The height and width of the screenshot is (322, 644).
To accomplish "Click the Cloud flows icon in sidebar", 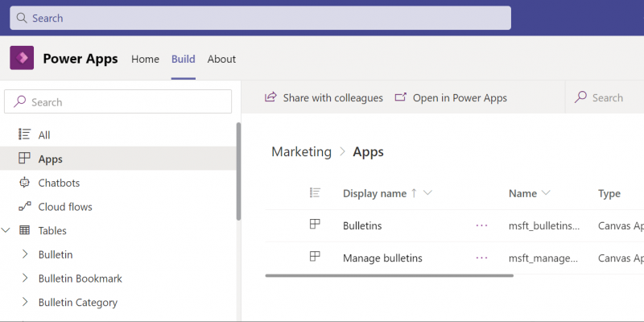I will 24,207.
